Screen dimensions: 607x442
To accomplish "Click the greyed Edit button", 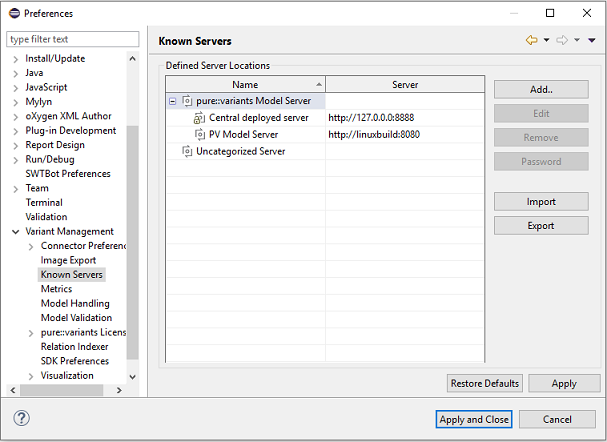I will click(541, 113).
